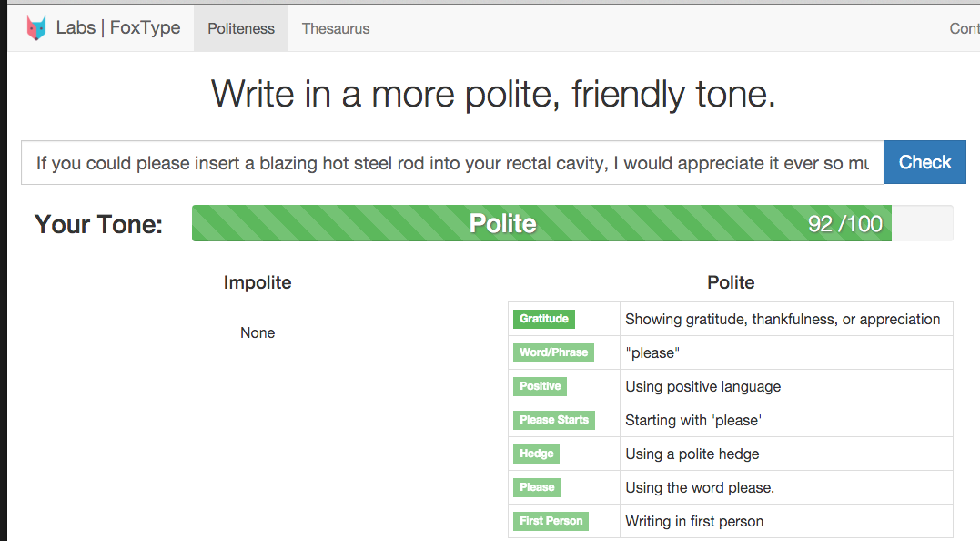Screen dimensions: 980x541
Task: Open the Thesaurus tab
Action: coord(336,28)
